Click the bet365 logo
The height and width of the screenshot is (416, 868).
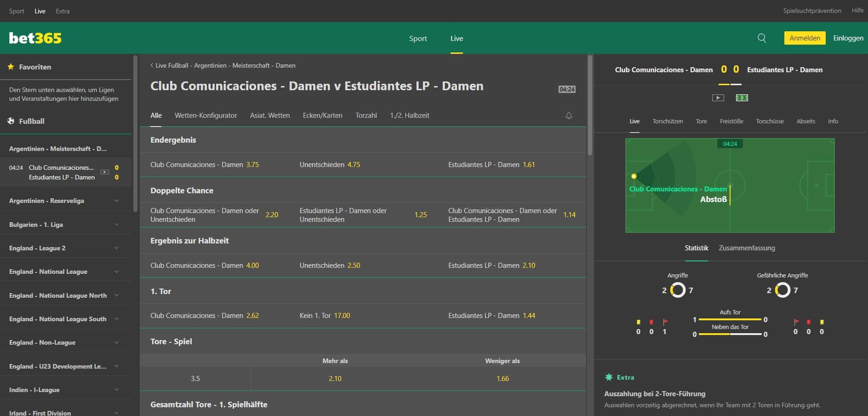[35, 38]
